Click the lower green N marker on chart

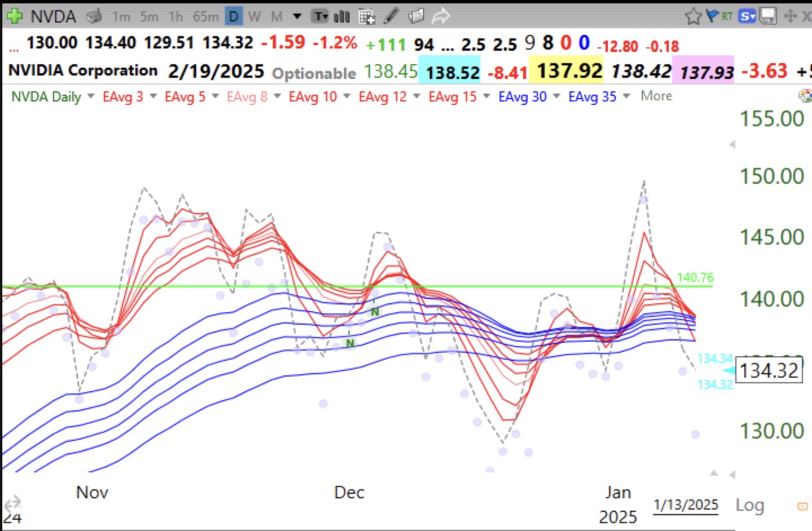350,343
